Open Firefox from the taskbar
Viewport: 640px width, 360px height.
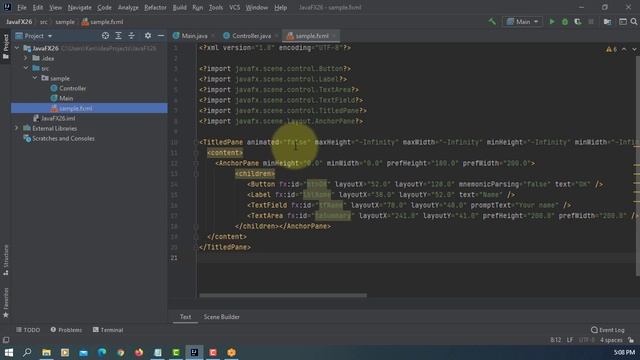[139, 352]
